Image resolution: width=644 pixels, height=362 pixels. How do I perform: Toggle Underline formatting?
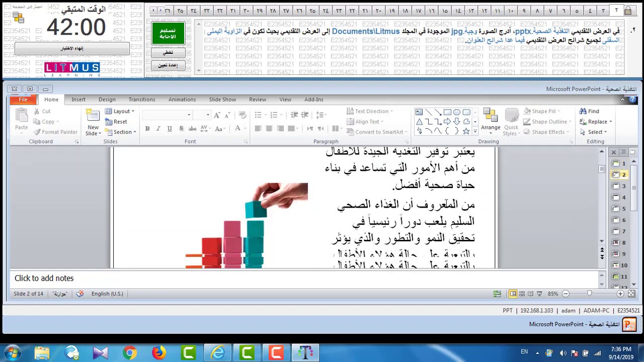(170, 129)
